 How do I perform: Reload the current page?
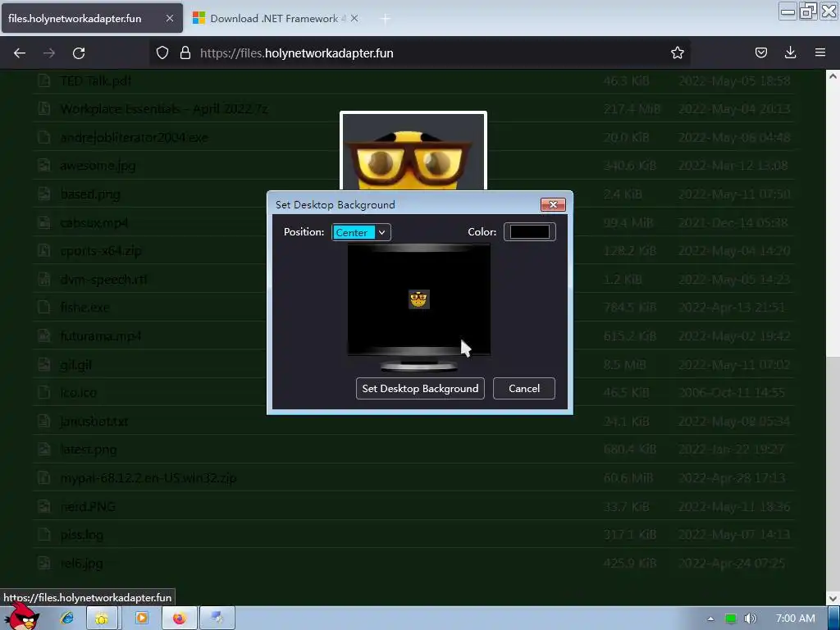coord(79,53)
